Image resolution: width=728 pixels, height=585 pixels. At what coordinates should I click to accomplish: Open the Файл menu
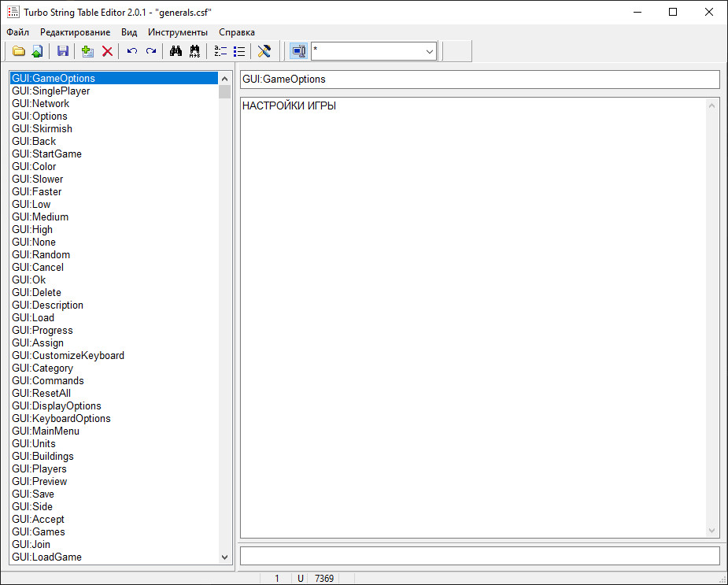[x=18, y=32]
